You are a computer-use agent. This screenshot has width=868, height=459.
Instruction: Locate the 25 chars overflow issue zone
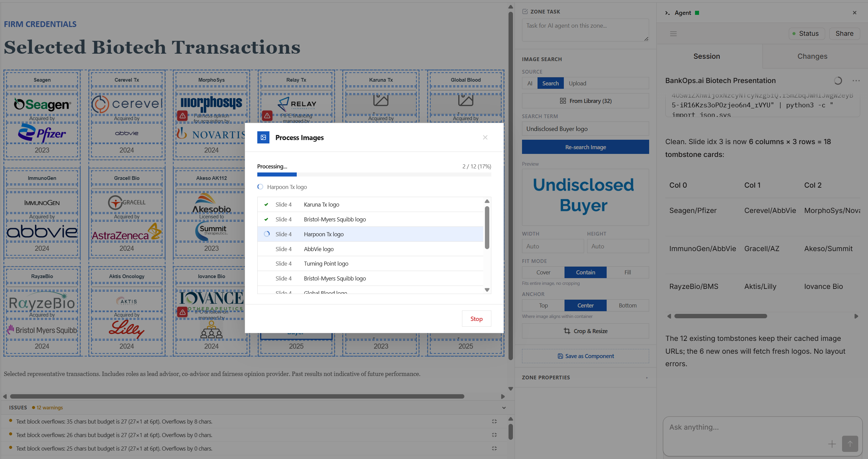click(x=494, y=449)
